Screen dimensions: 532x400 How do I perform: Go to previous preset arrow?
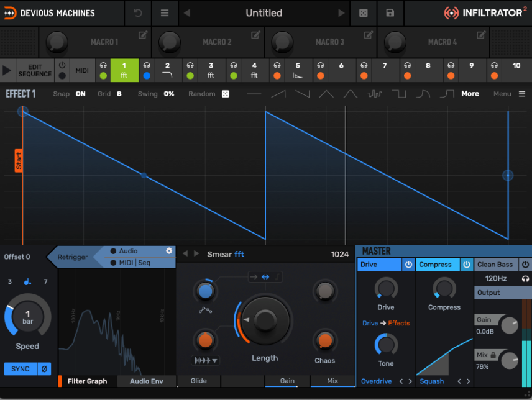187,13
